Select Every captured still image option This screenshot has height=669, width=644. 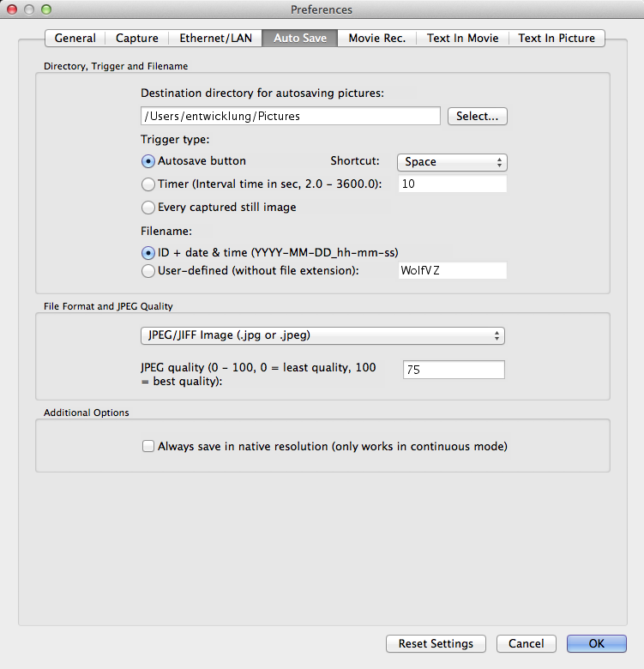[148, 207]
